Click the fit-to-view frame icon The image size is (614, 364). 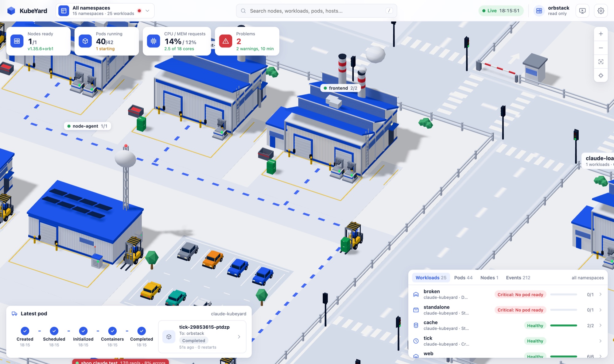pyautogui.click(x=601, y=62)
